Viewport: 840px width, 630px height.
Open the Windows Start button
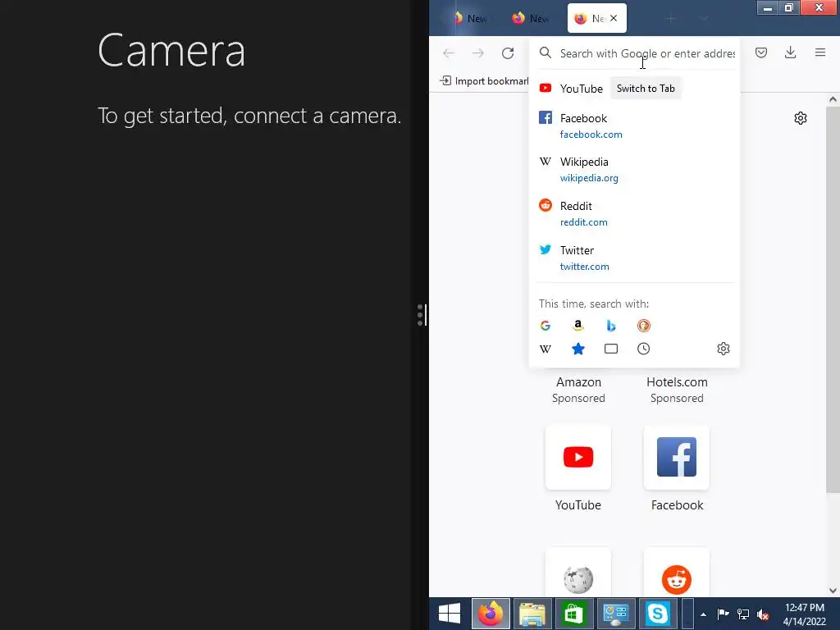449,614
